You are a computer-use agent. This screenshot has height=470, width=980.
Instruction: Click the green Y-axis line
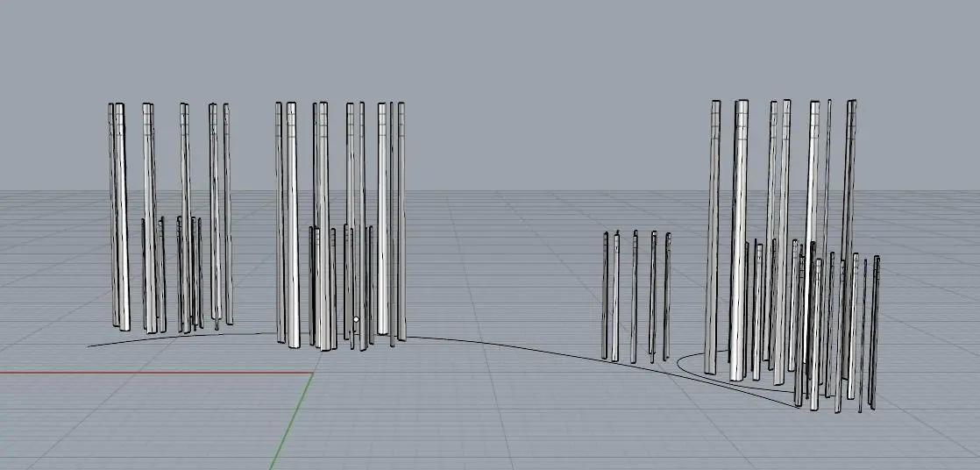(x=292, y=421)
